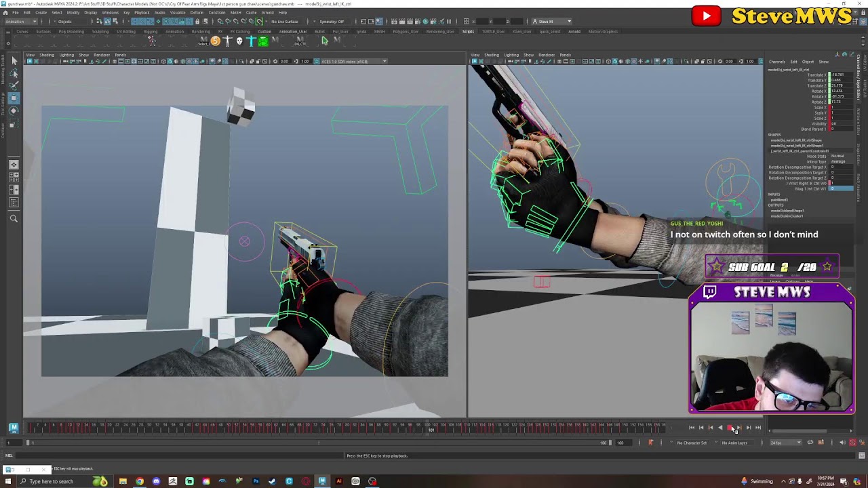
Task: Open Show menu in Channel Box
Action: click(x=823, y=62)
